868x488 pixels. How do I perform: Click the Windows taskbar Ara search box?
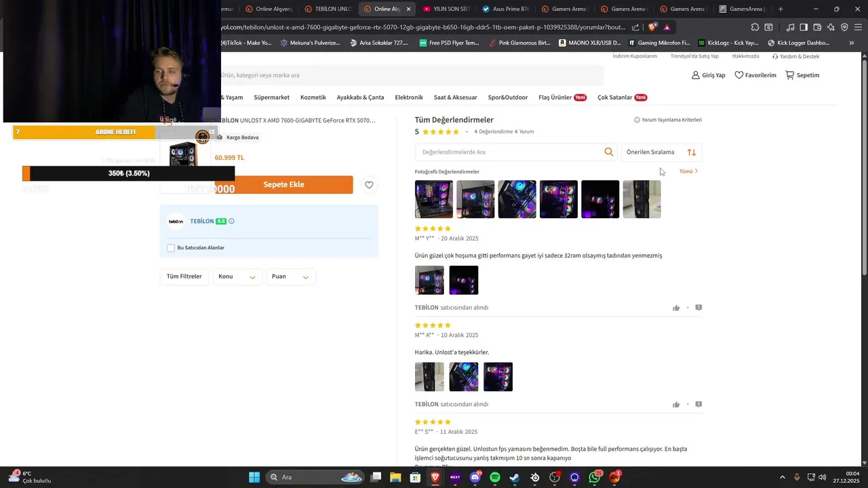[316, 477]
